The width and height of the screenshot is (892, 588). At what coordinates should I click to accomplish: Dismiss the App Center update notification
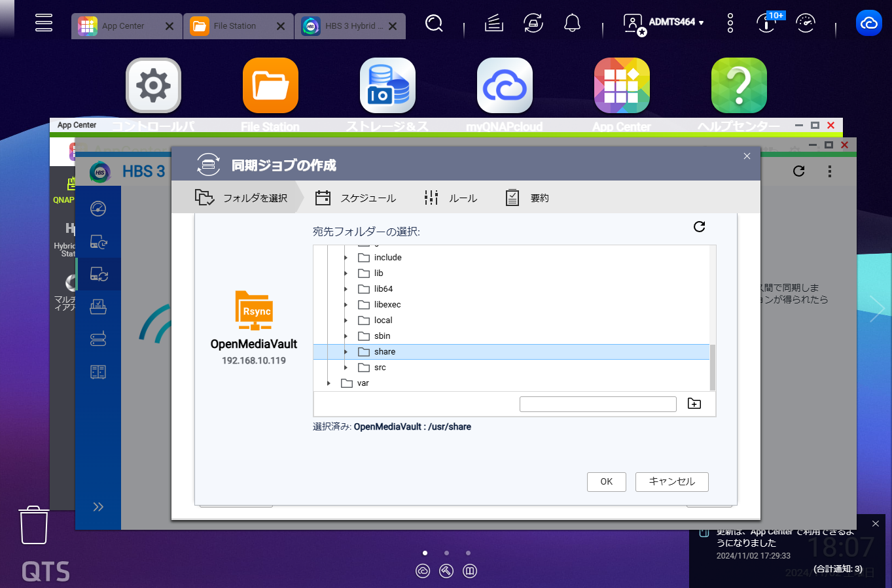point(876,524)
